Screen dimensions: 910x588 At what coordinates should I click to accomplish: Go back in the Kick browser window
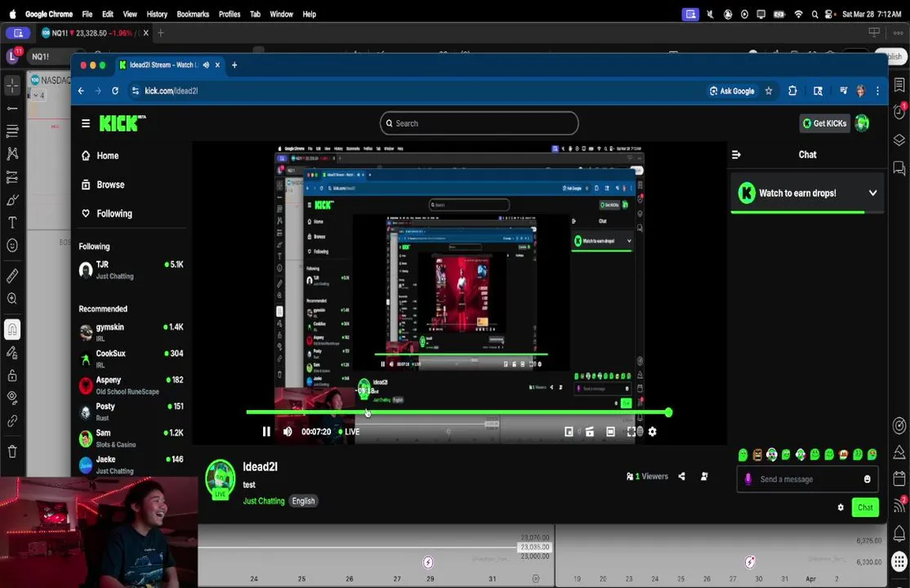(x=81, y=91)
